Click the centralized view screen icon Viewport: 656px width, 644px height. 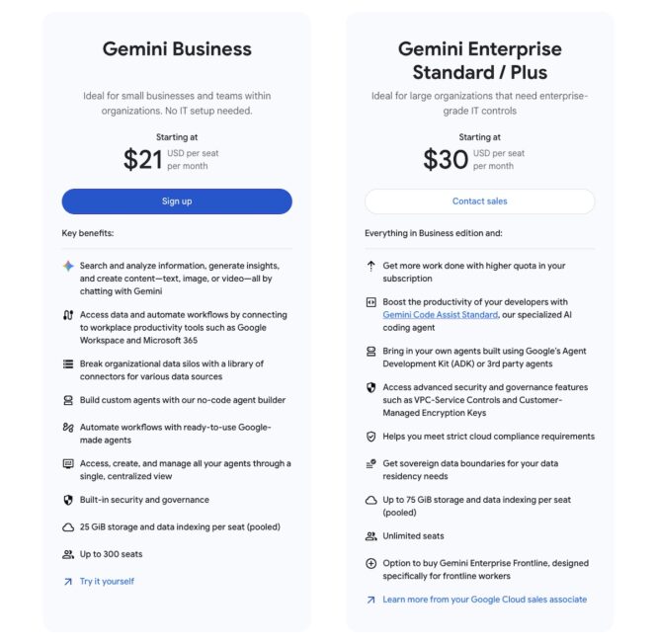click(x=68, y=463)
